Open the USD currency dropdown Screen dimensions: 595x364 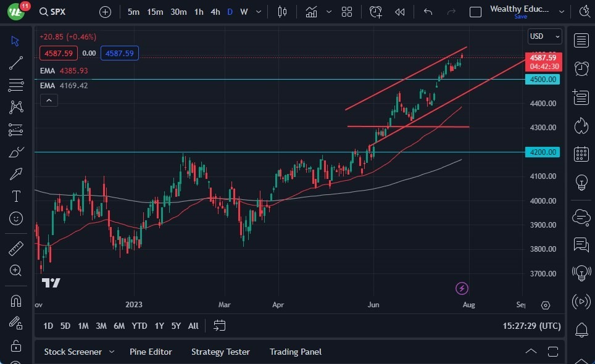(x=544, y=36)
